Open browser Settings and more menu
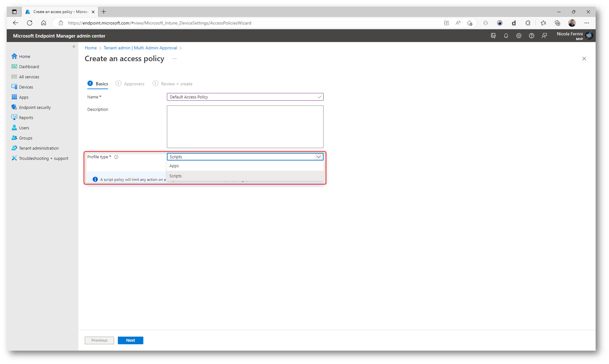 pyautogui.click(x=587, y=23)
